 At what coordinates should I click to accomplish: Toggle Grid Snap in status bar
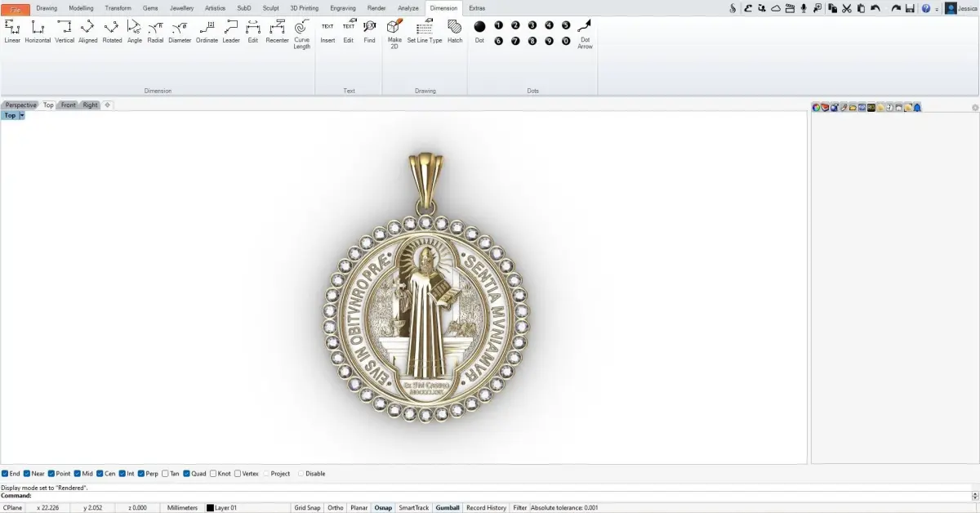[x=307, y=508]
